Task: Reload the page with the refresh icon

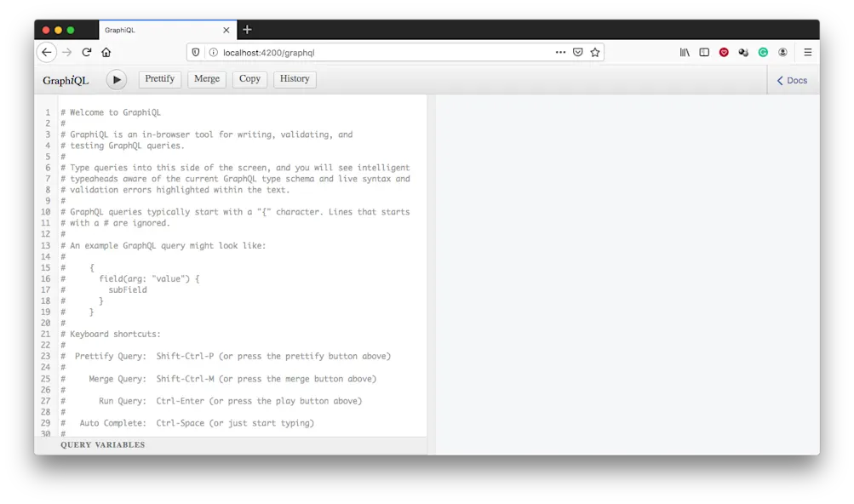Action: click(x=87, y=52)
